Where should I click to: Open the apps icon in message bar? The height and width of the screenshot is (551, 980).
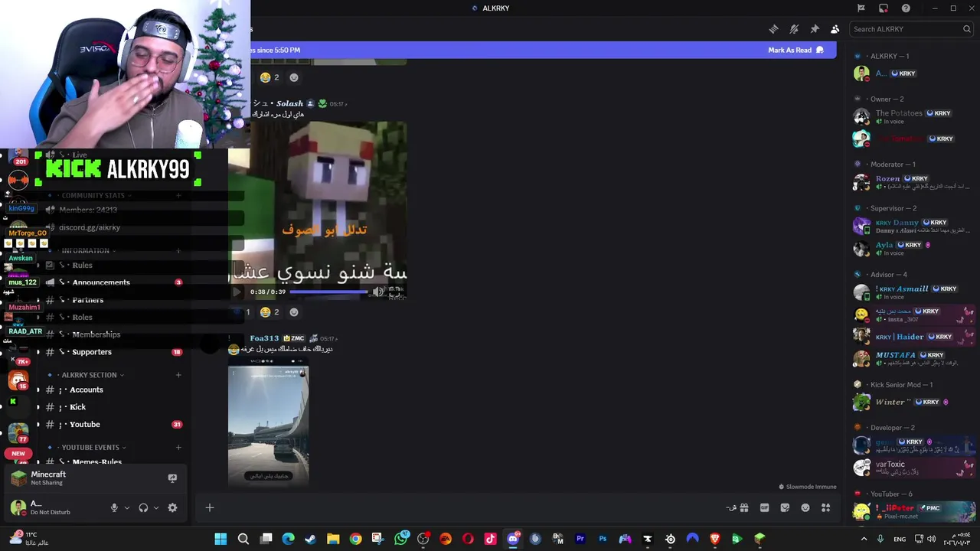tap(825, 507)
